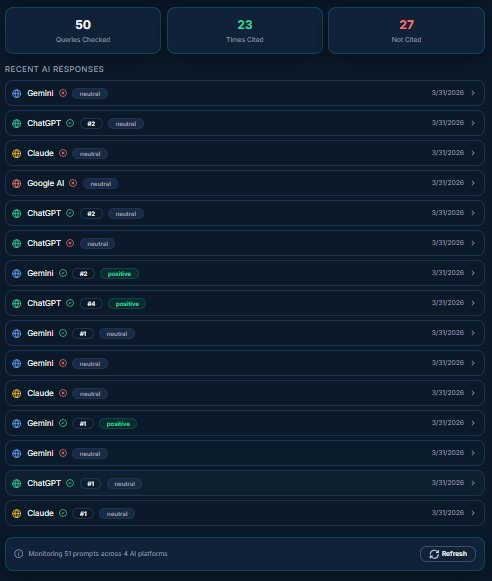Open the Not Cited stat card showing 27
492x581 pixels.
(406, 30)
